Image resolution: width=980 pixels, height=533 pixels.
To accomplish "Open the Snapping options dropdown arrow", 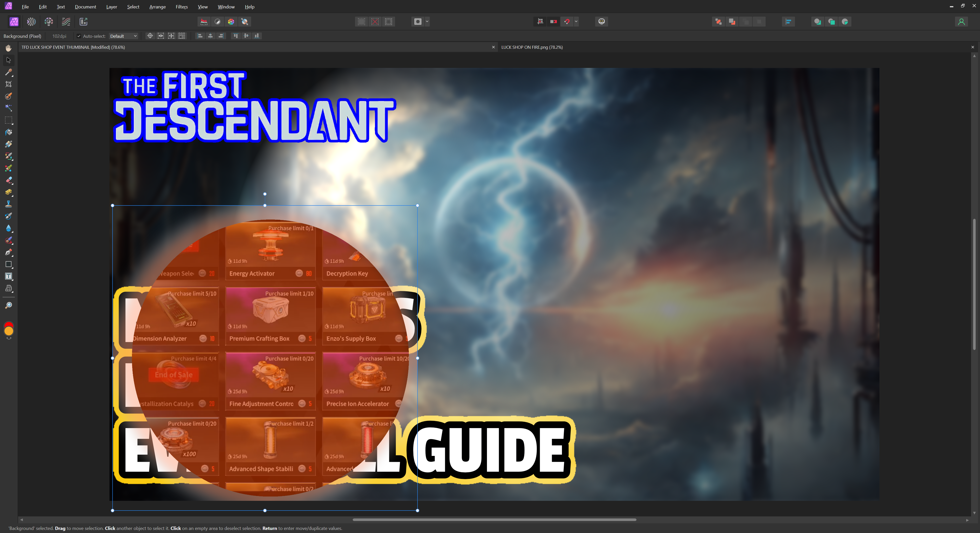I will (x=576, y=22).
